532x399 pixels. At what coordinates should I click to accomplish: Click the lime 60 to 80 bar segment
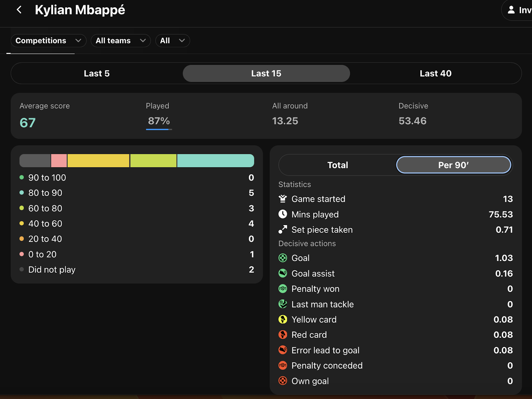click(x=153, y=161)
